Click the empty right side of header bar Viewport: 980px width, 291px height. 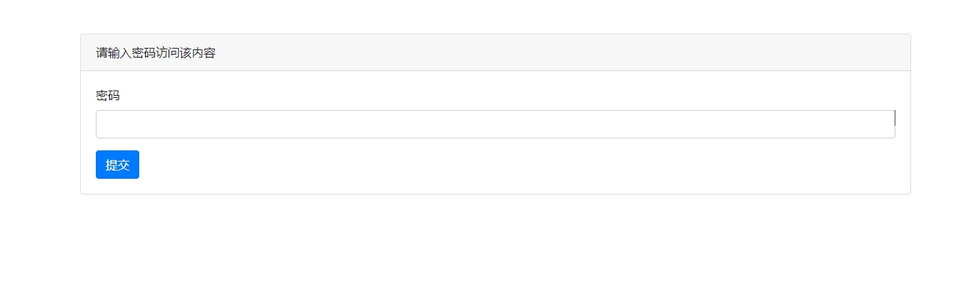tap(674, 52)
